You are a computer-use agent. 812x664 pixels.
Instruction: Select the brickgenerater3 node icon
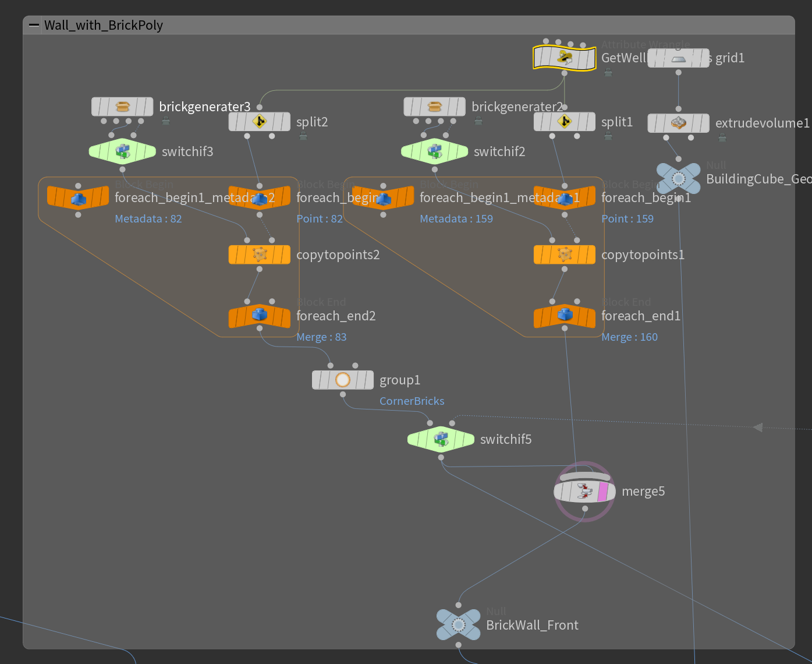(122, 107)
